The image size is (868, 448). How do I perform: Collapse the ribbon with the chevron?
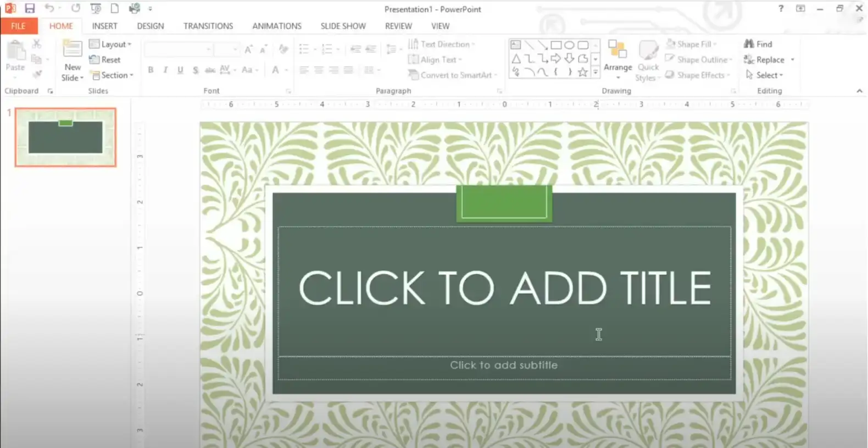click(x=859, y=91)
